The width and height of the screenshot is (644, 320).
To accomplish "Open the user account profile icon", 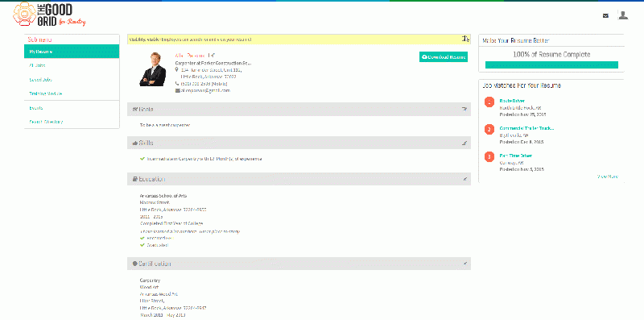I will [623, 15].
